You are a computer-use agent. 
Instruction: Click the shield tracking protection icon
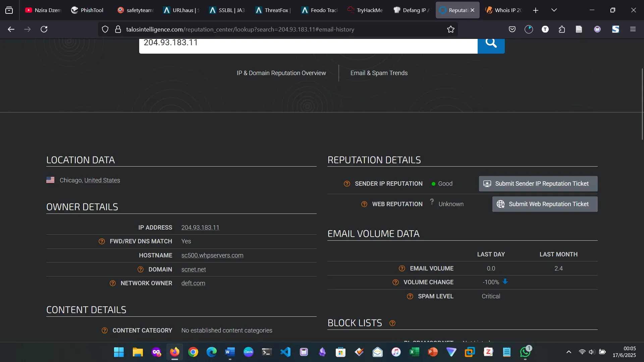coord(105,29)
